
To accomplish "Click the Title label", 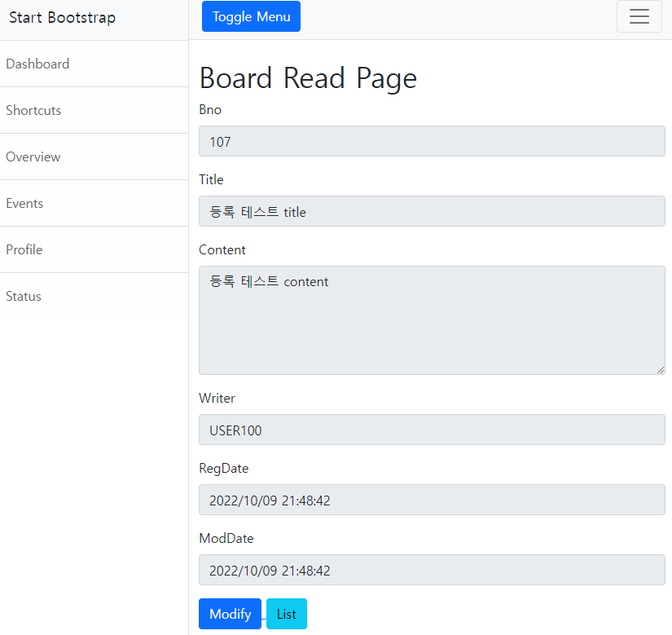I will click(211, 179).
